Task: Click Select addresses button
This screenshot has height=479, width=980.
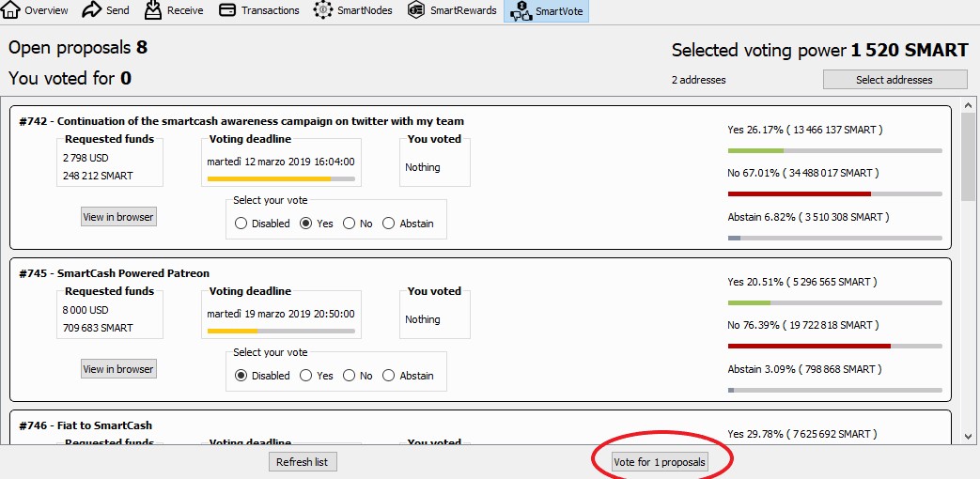Action: click(894, 80)
